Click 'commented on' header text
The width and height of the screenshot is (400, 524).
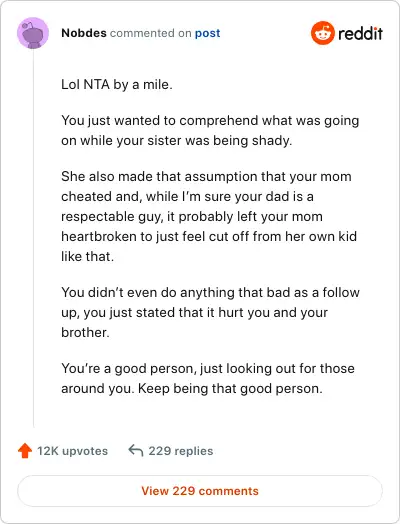(x=151, y=33)
